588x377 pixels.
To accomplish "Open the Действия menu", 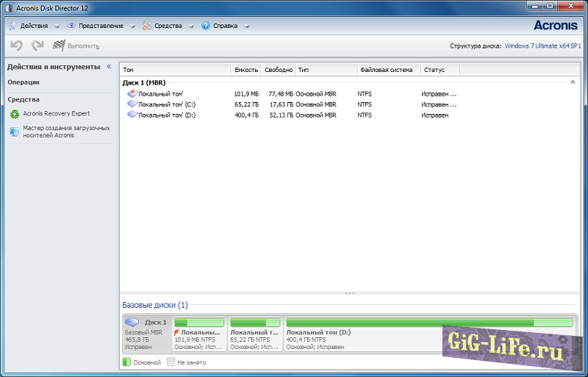I will coord(34,26).
